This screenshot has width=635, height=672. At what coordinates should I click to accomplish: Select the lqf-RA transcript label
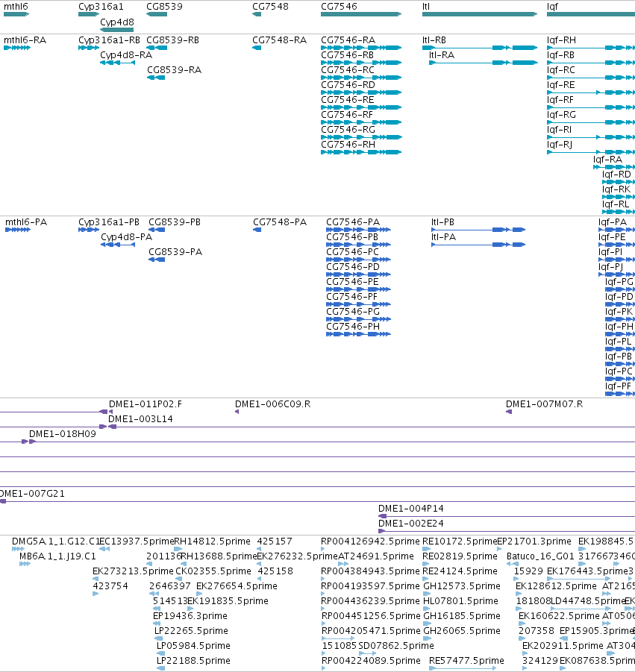607,160
